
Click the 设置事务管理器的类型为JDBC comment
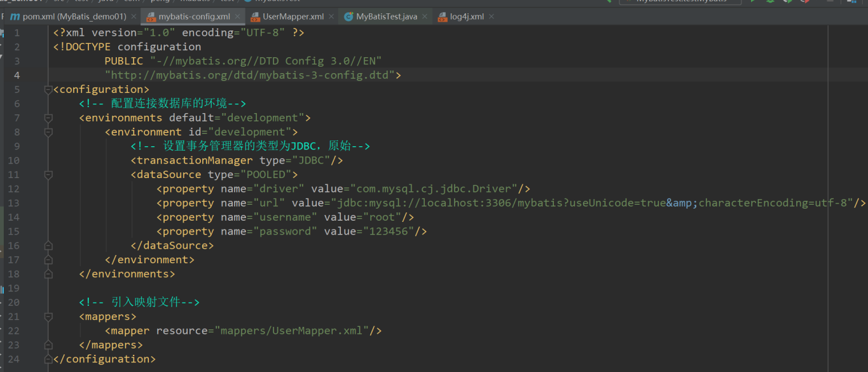(x=251, y=146)
